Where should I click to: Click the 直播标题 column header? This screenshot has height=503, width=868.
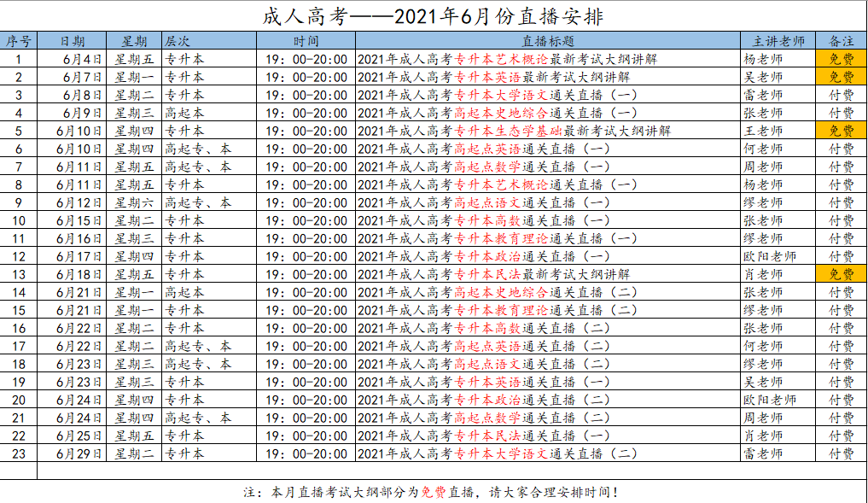(551, 40)
